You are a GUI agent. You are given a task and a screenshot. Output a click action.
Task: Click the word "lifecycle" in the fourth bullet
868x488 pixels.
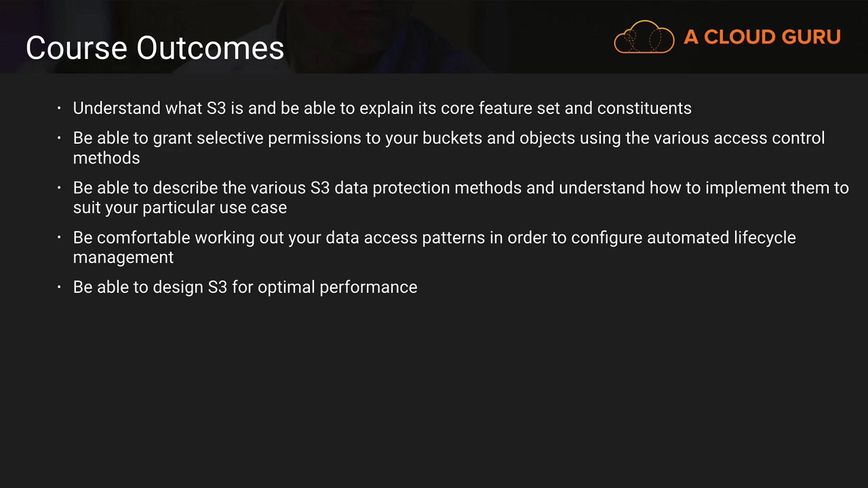click(x=765, y=238)
